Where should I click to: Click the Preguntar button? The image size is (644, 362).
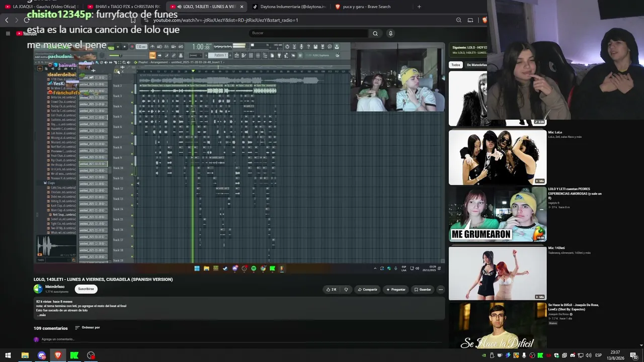[396, 290]
